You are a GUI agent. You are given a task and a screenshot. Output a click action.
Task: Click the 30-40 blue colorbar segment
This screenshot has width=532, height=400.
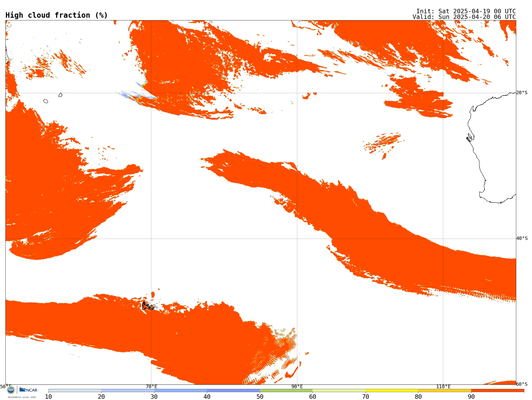181,391
